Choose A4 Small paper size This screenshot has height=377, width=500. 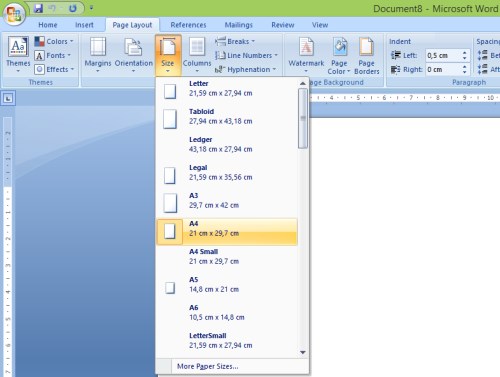pos(227,259)
